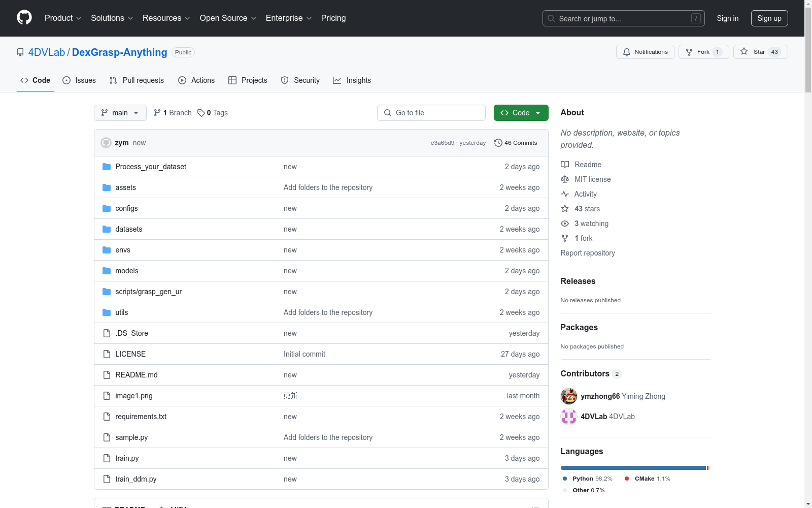The image size is (812, 508).
Task: Click the GitHub logo icon
Action: pos(24,18)
